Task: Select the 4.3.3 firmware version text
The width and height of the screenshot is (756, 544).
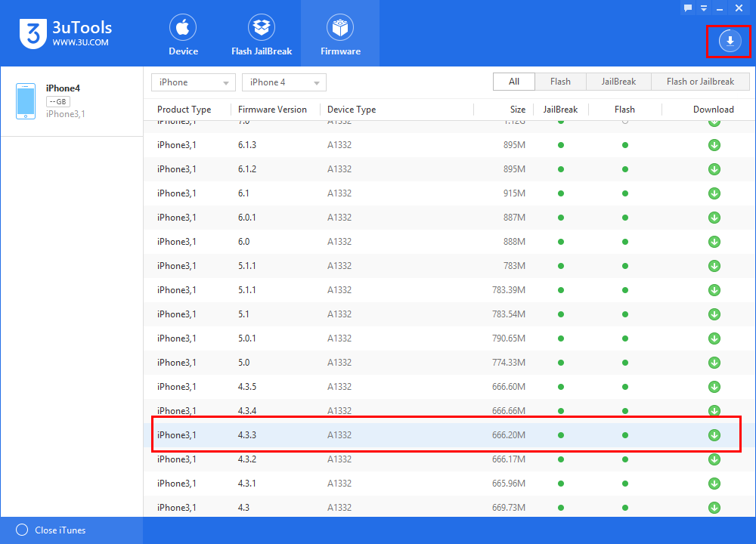Action: (247, 435)
